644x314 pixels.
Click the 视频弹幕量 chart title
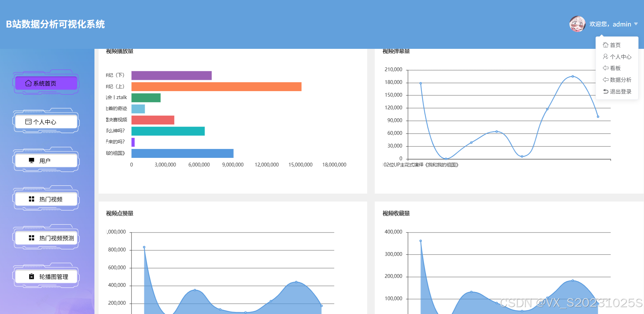point(396,51)
